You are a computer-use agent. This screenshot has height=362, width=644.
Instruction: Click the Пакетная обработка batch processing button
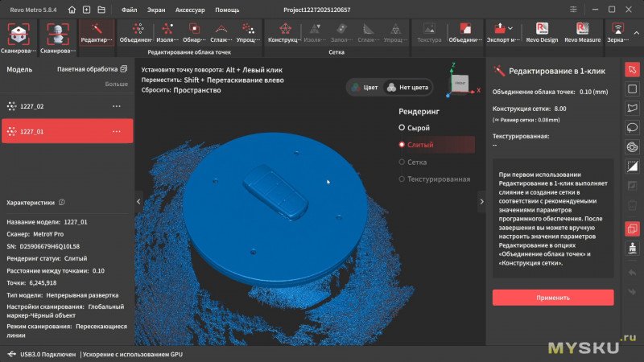coord(92,70)
